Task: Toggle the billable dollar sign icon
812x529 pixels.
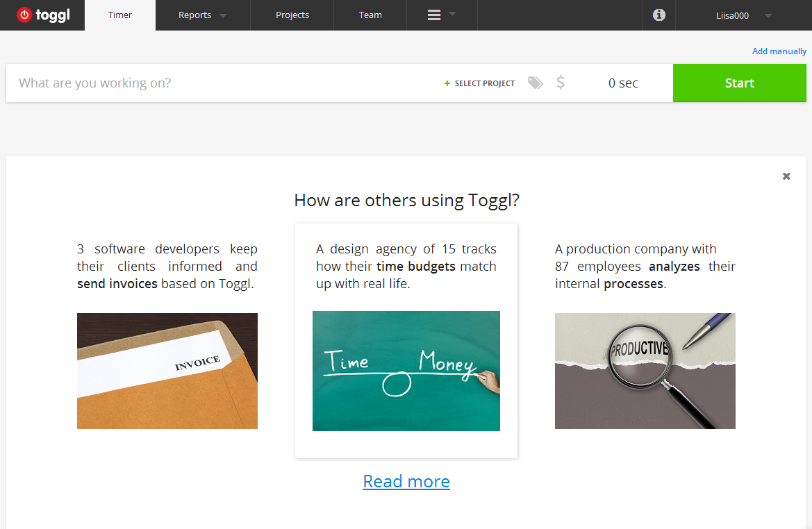Action: [561, 83]
